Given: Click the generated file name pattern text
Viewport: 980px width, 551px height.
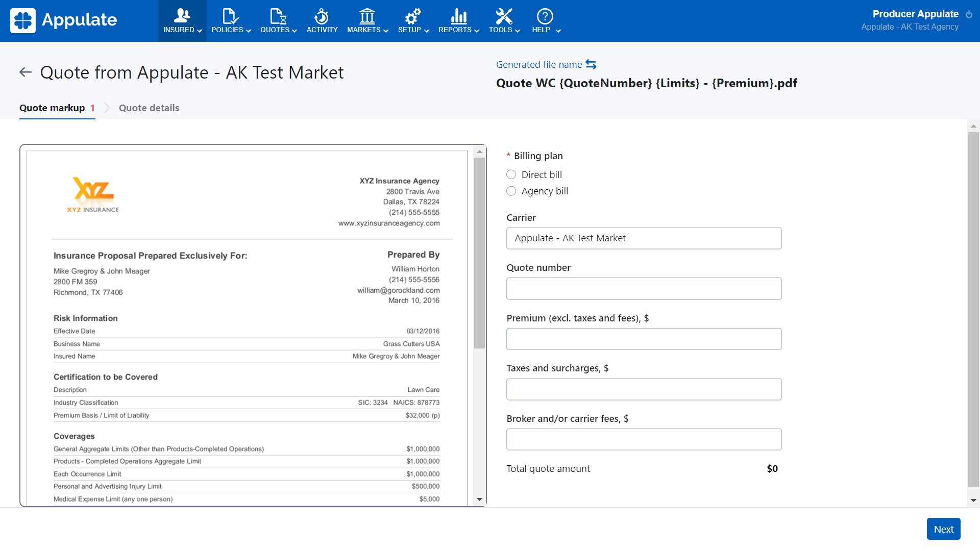Looking at the screenshot, I should 647,83.
